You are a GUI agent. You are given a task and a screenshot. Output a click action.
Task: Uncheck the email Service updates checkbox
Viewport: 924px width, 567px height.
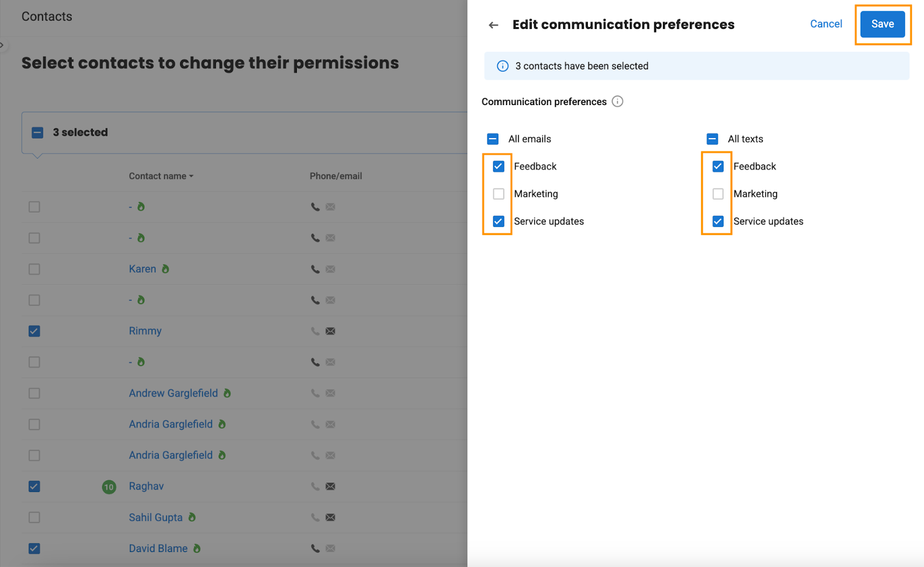[x=498, y=221]
